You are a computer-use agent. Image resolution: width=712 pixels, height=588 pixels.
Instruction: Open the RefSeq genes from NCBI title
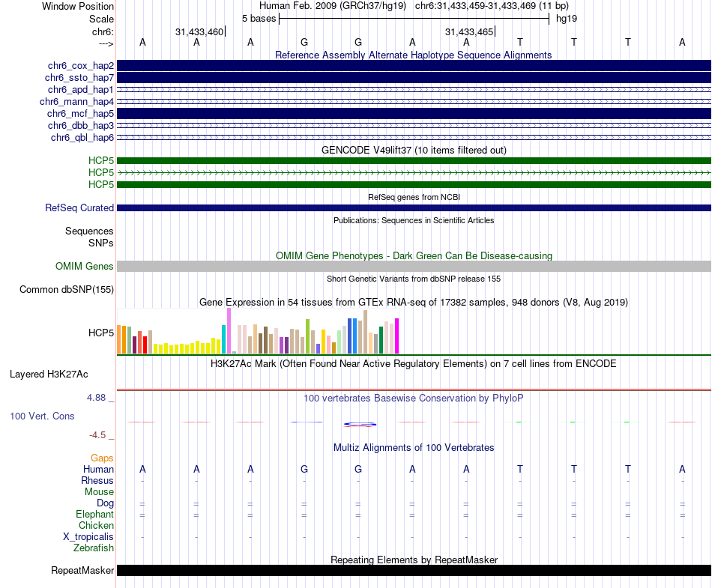click(x=414, y=197)
